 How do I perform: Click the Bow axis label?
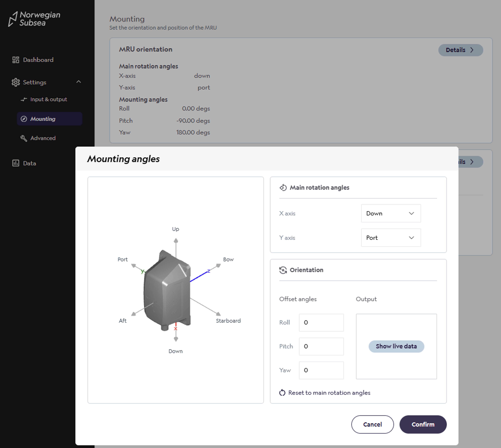[x=228, y=259]
